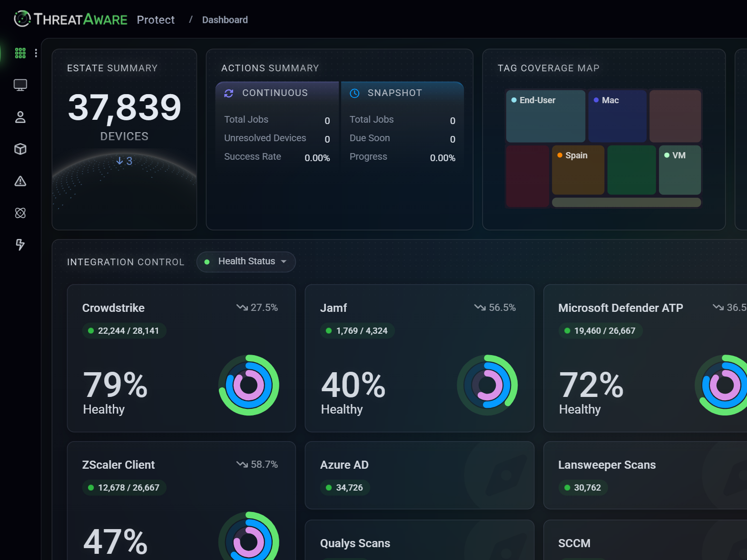Click the 37,839 devices count
The width and height of the screenshot is (747, 560).
tap(124, 107)
